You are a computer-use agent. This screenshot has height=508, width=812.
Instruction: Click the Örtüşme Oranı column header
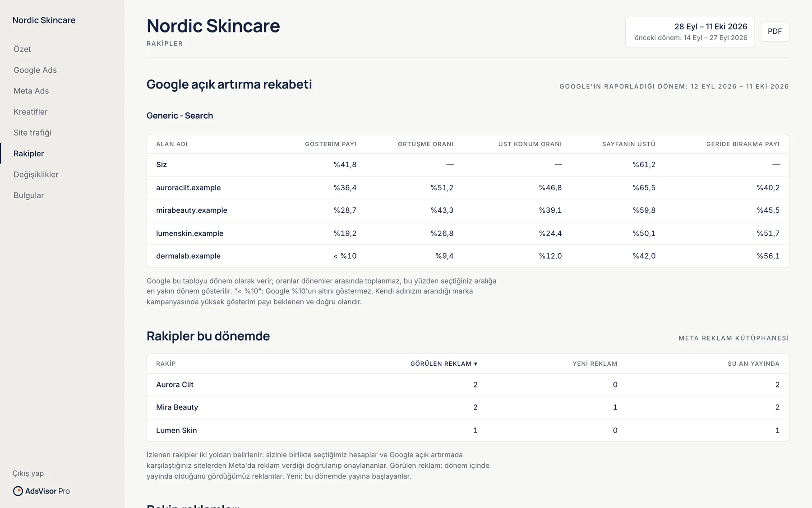425,144
